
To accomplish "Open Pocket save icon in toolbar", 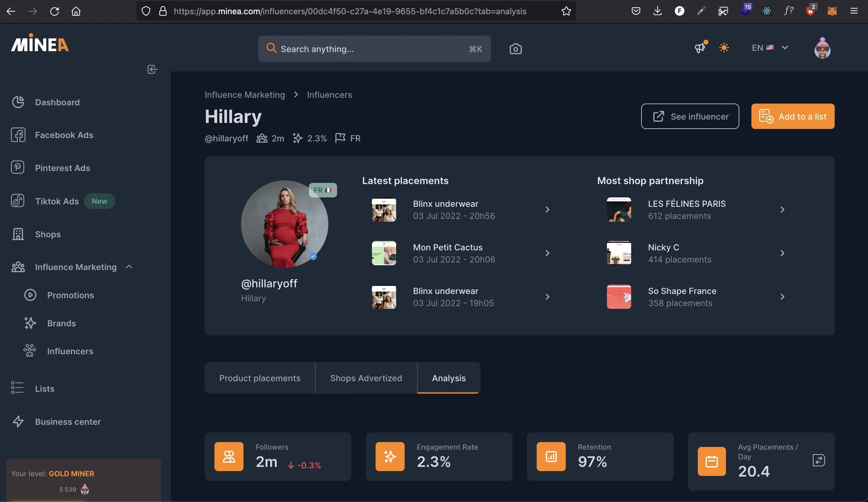I will point(636,11).
